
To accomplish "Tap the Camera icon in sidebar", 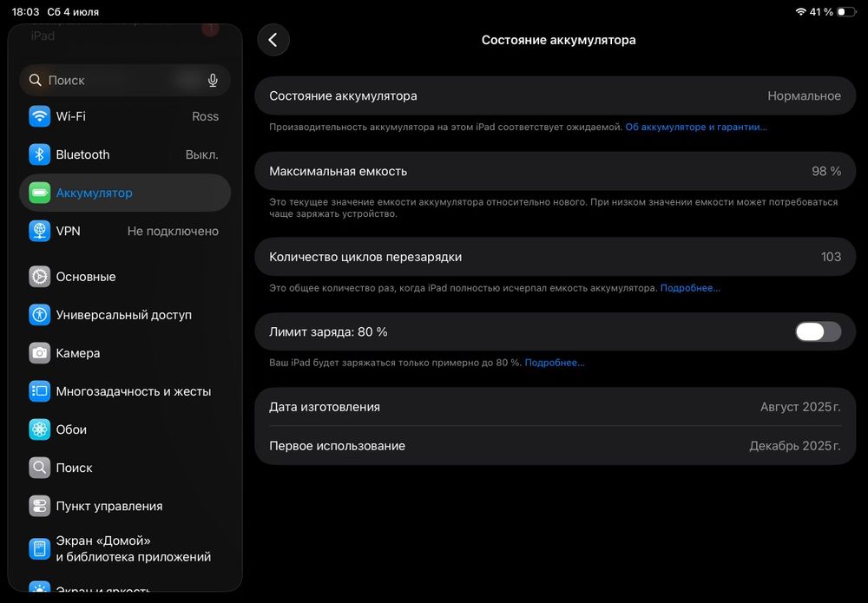I will [39, 353].
